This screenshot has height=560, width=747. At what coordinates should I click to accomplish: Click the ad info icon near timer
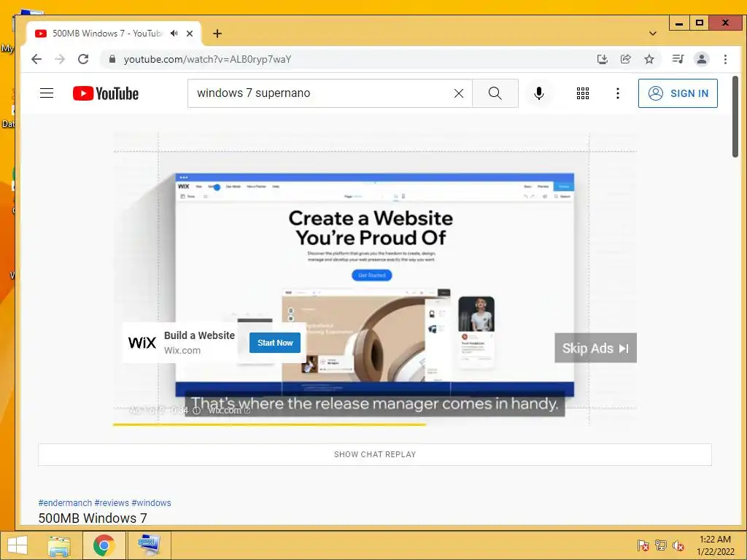pyautogui.click(x=196, y=411)
